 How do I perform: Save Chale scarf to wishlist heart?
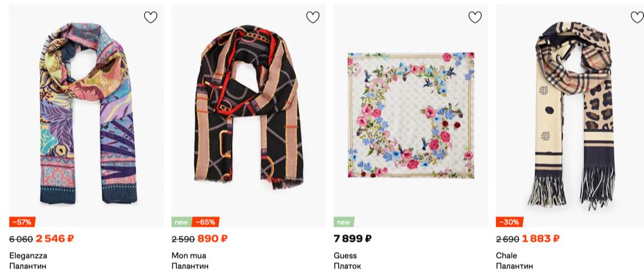637,17
